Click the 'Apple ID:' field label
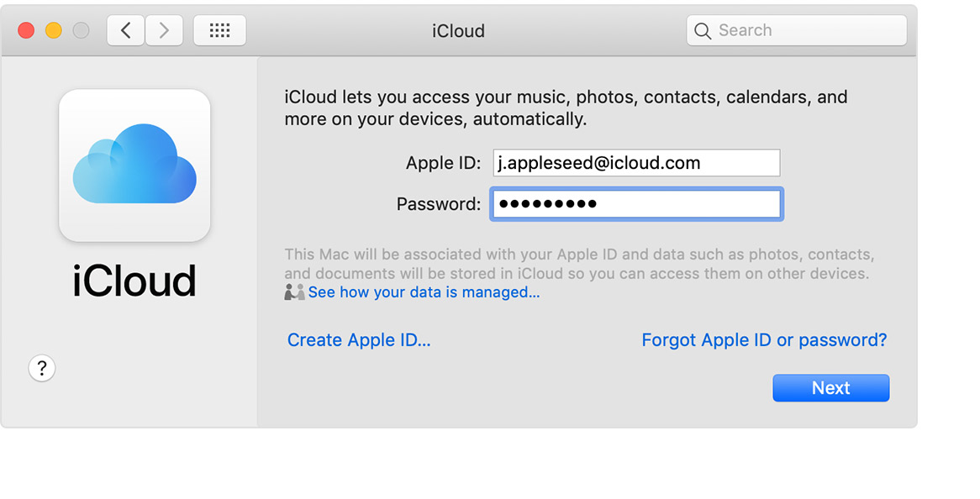The width and height of the screenshot is (980, 499). point(443,163)
